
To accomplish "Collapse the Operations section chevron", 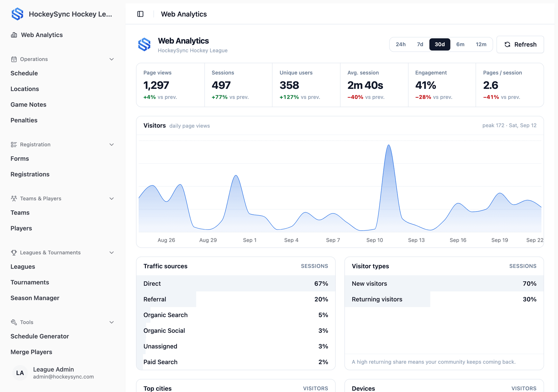I will pos(112,59).
